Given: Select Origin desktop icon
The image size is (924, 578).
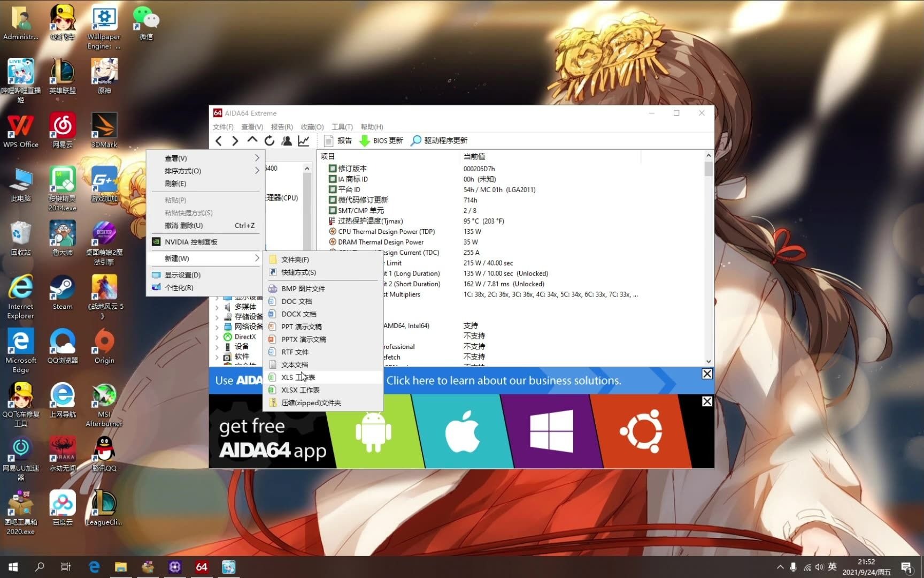Looking at the screenshot, I should (x=104, y=346).
